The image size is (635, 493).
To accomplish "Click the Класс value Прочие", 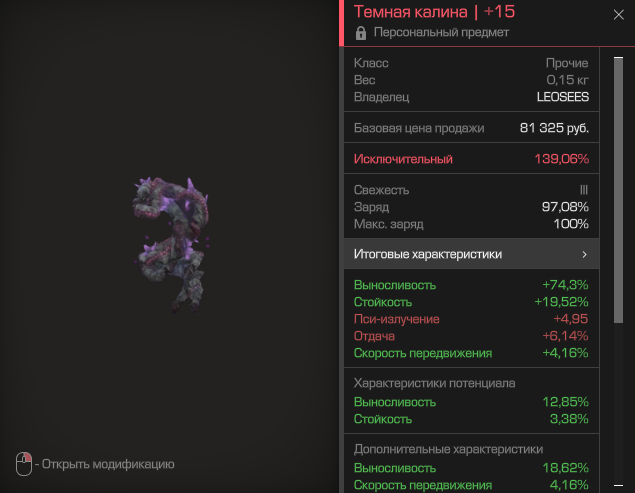I will pos(567,63).
